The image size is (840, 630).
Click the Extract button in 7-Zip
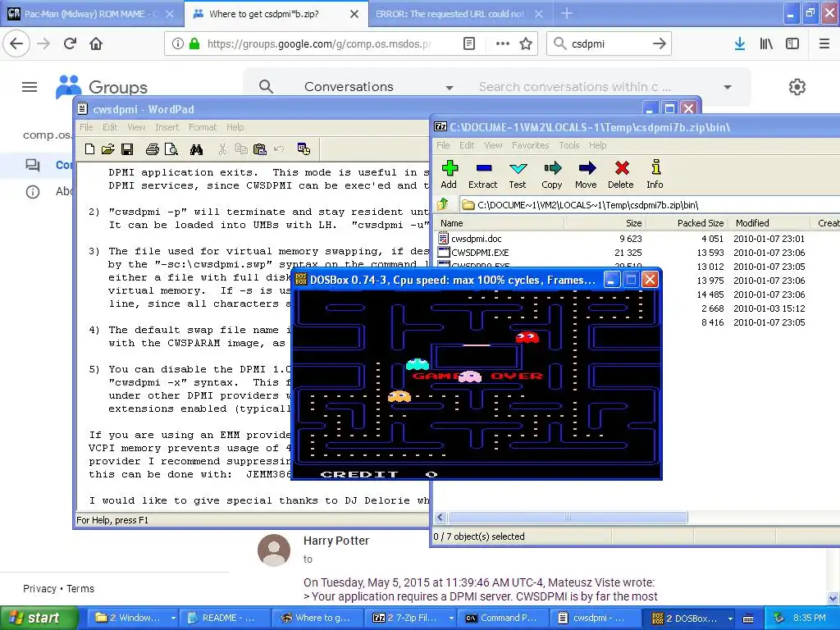point(482,175)
